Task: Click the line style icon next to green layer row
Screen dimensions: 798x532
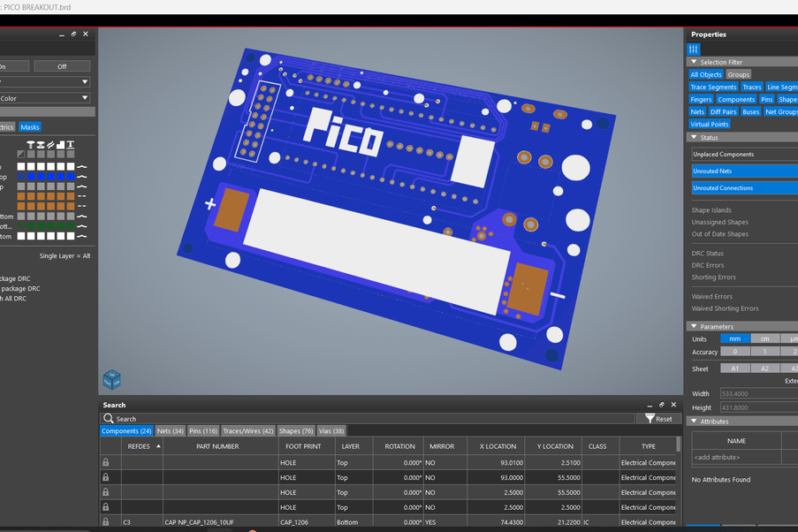Action: coord(81,226)
